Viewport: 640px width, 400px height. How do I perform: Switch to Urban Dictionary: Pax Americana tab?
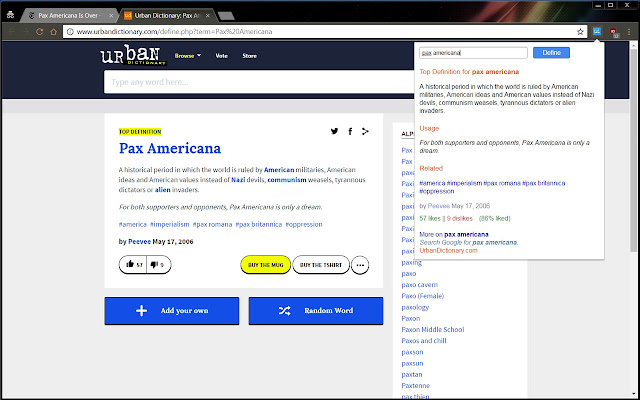click(x=167, y=16)
